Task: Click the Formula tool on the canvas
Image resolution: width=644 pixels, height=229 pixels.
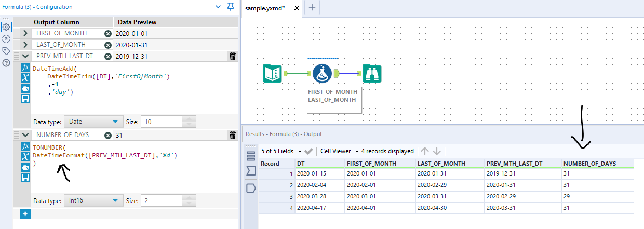Action: tap(322, 73)
